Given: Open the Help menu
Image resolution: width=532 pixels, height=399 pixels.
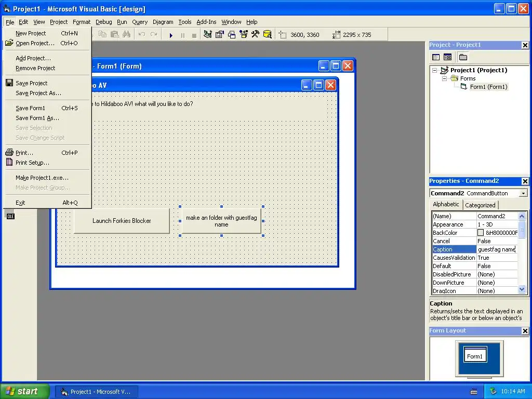Looking at the screenshot, I should (x=252, y=22).
